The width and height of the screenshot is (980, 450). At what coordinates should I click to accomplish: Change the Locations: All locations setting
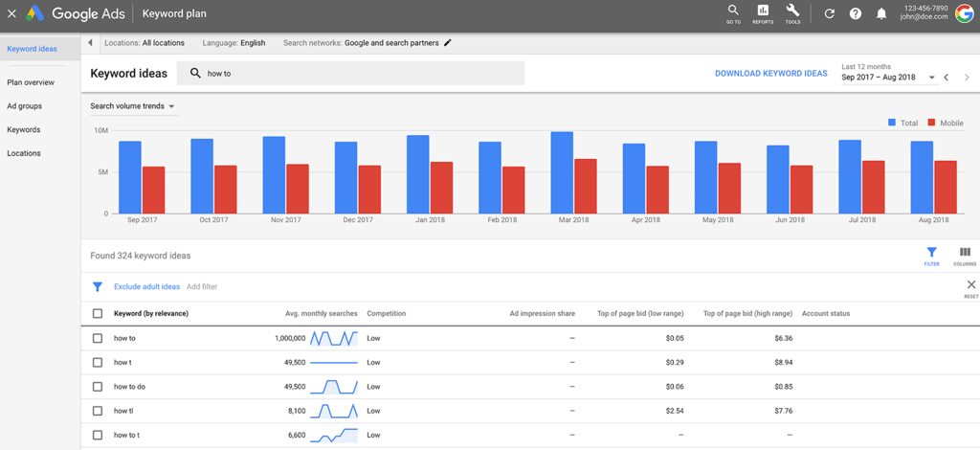[x=145, y=43]
